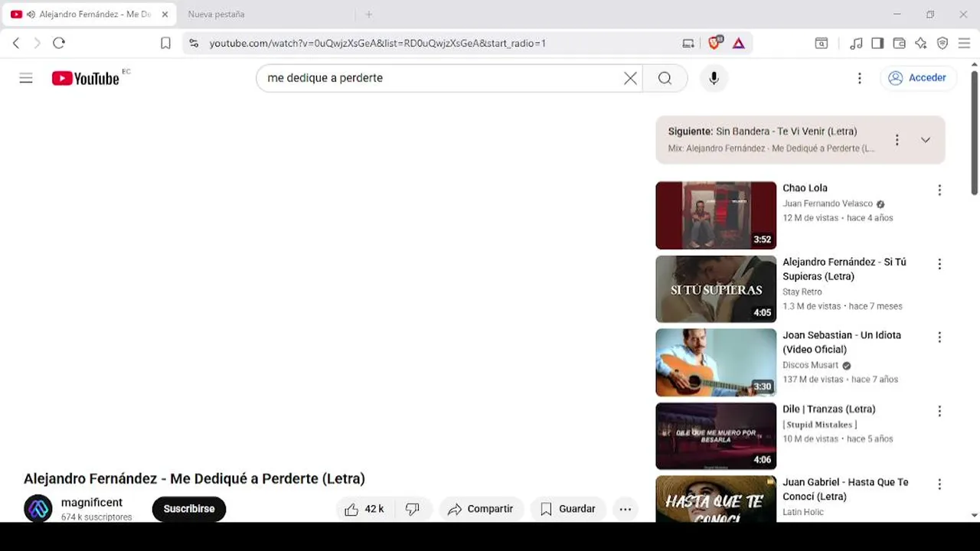
Task: Click the address bar URL
Action: 377,44
